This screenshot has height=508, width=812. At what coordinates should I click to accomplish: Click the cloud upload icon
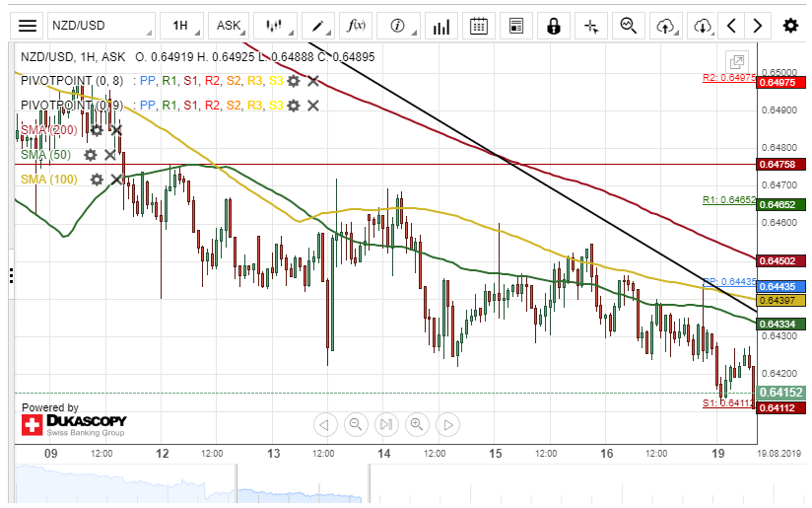pyautogui.click(x=666, y=26)
